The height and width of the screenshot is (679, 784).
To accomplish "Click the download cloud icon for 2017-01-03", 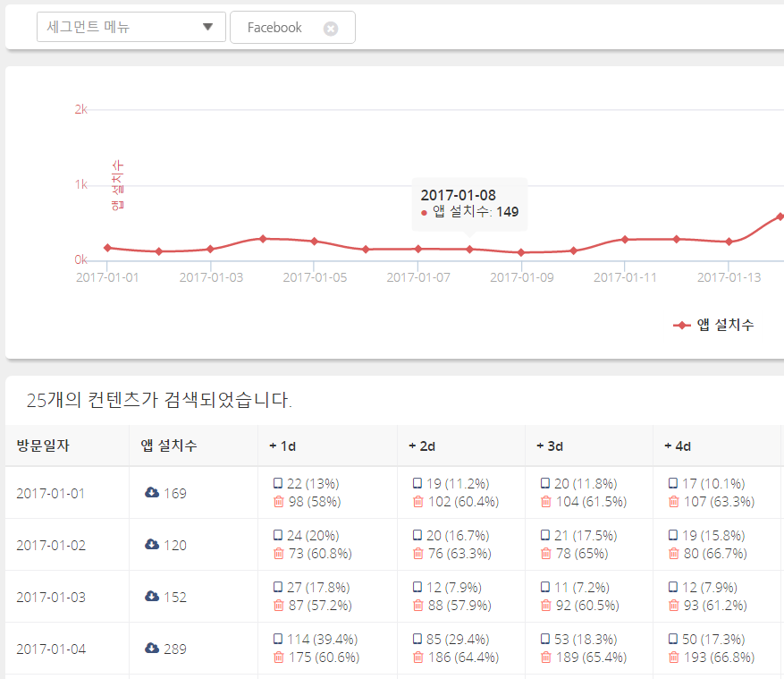I will coord(152,597).
